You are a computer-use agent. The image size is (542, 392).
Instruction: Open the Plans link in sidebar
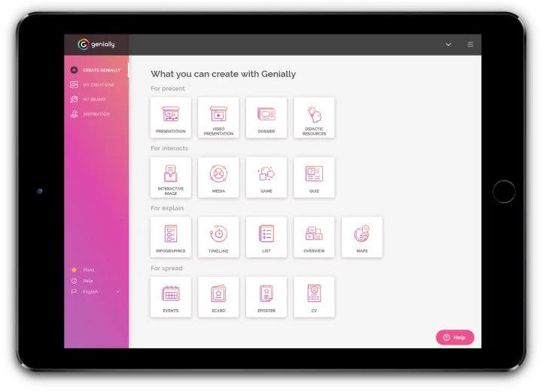coord(88,269)
